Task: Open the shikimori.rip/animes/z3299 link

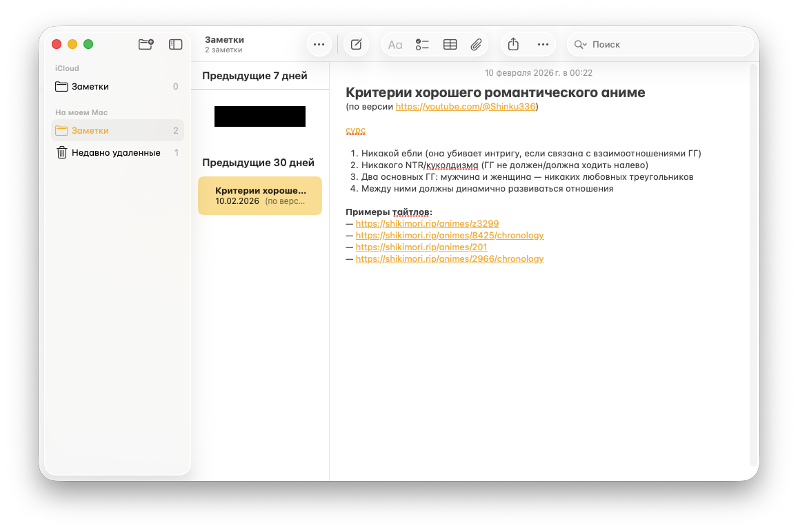Action: point(427,223)
